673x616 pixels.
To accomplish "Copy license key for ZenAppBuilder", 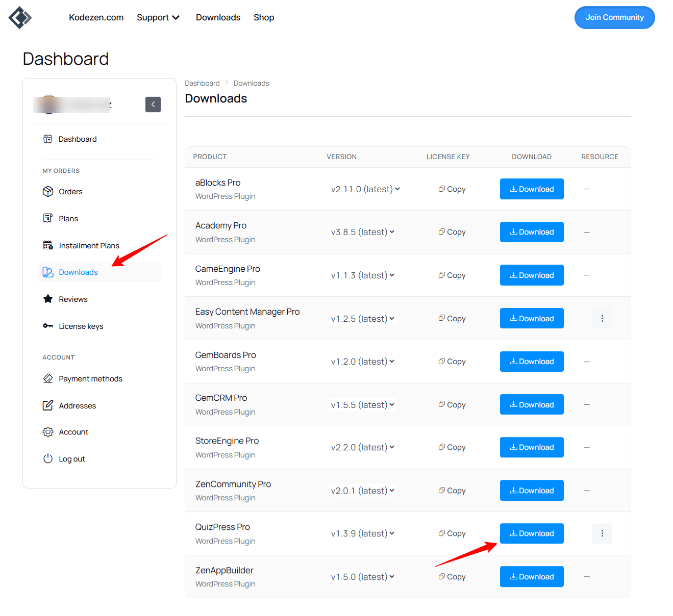I will tap(452, 577).
